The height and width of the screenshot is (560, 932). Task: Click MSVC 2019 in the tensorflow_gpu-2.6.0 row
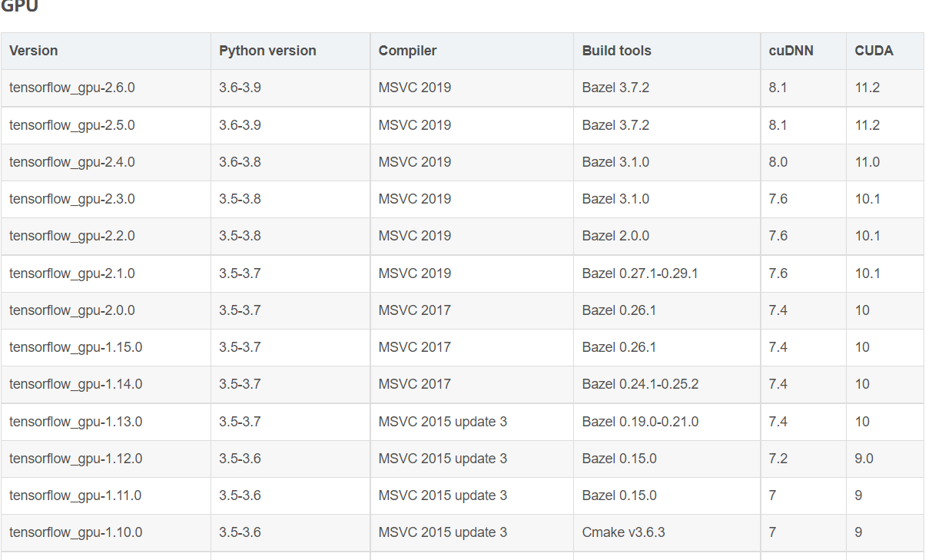(472, 88)
